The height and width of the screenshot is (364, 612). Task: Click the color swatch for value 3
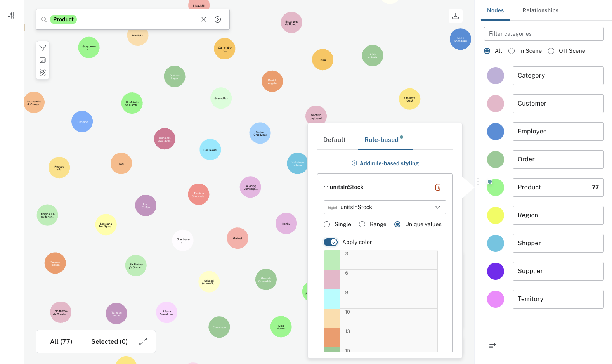332,260
